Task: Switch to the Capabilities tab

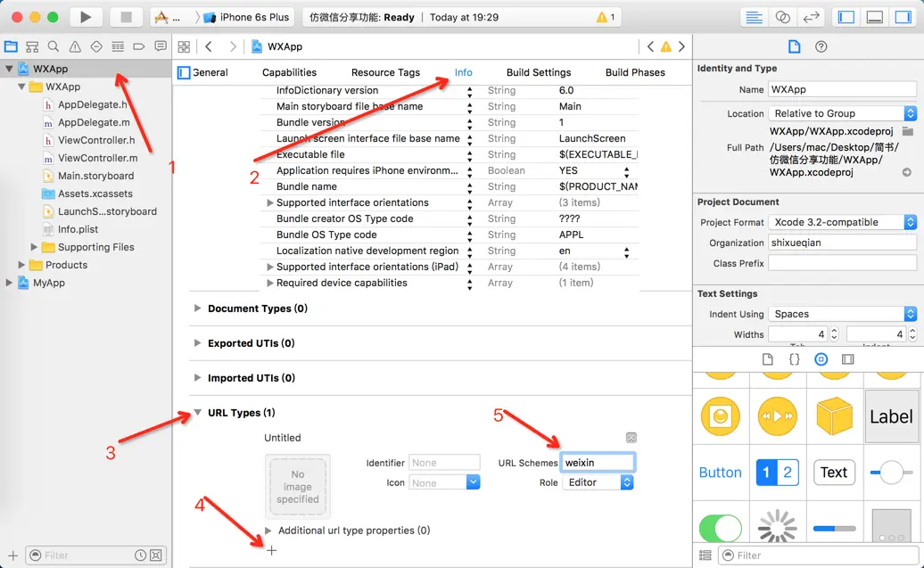Action: click(x=289, y=72)
